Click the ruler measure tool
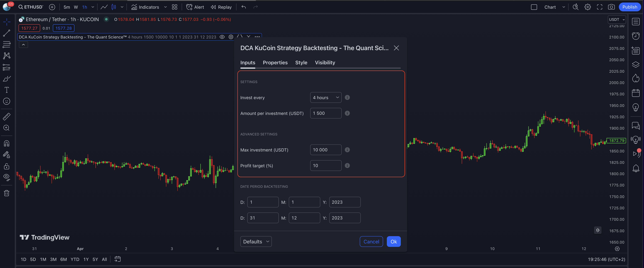Image resolution: width=644 pixels, height=268 pixels. [x=6, y=117]
